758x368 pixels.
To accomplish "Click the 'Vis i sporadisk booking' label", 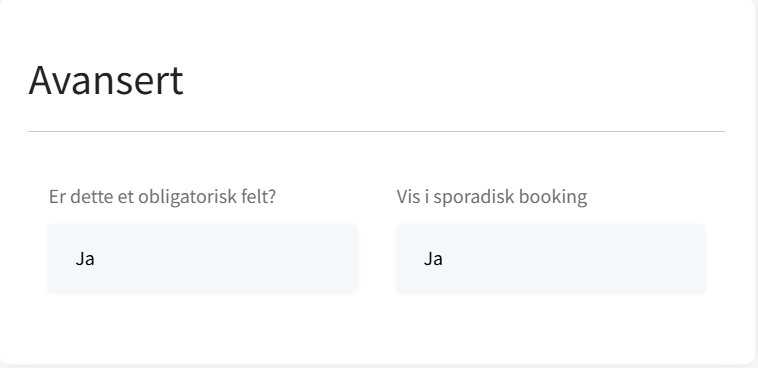I will (492, 196).
